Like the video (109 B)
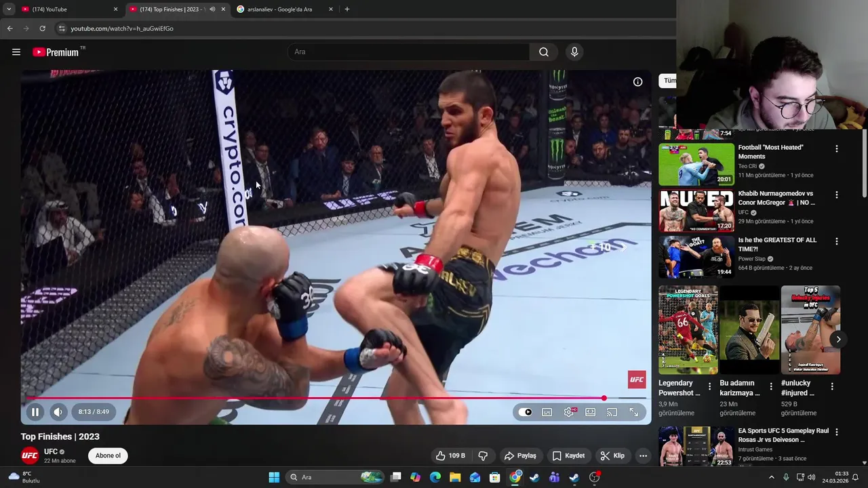The height and width of the screenshot is (488, 868). coord(450,455)
